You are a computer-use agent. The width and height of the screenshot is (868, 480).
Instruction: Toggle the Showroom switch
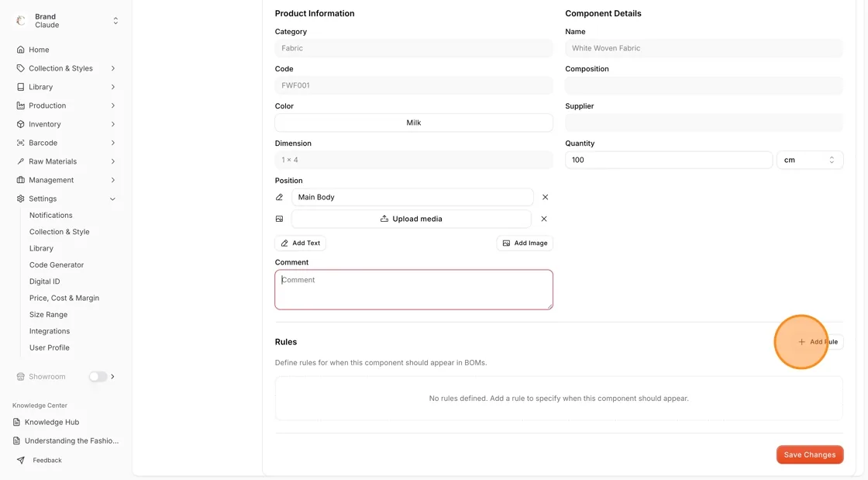pos(98,376)
